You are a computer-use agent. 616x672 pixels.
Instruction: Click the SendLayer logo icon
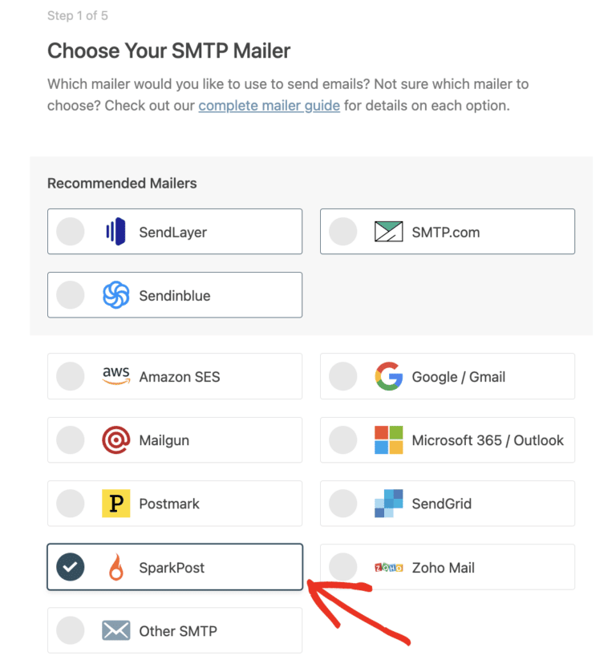coord(116,232)
